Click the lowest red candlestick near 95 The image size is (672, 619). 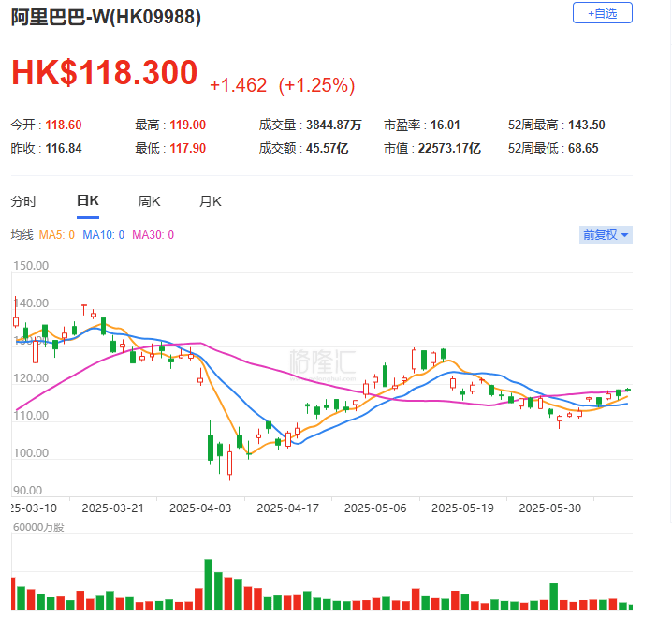[x=229, y=463]
